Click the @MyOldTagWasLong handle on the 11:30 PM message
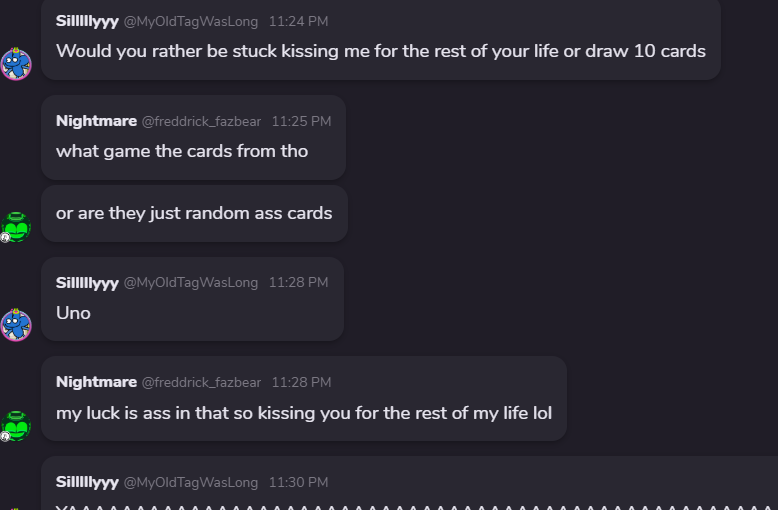This screenshot has width=778, height=510. (x=190, y=483)
